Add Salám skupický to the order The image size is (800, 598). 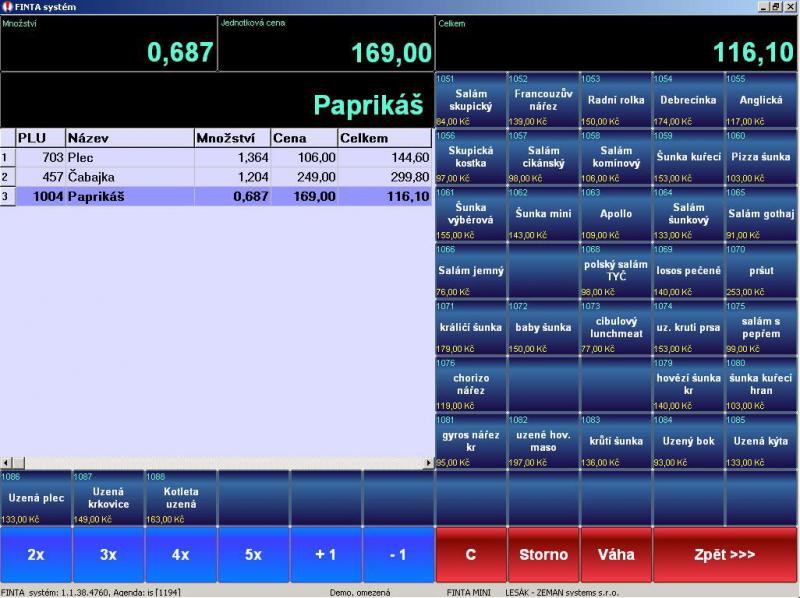tap(471, 100)
